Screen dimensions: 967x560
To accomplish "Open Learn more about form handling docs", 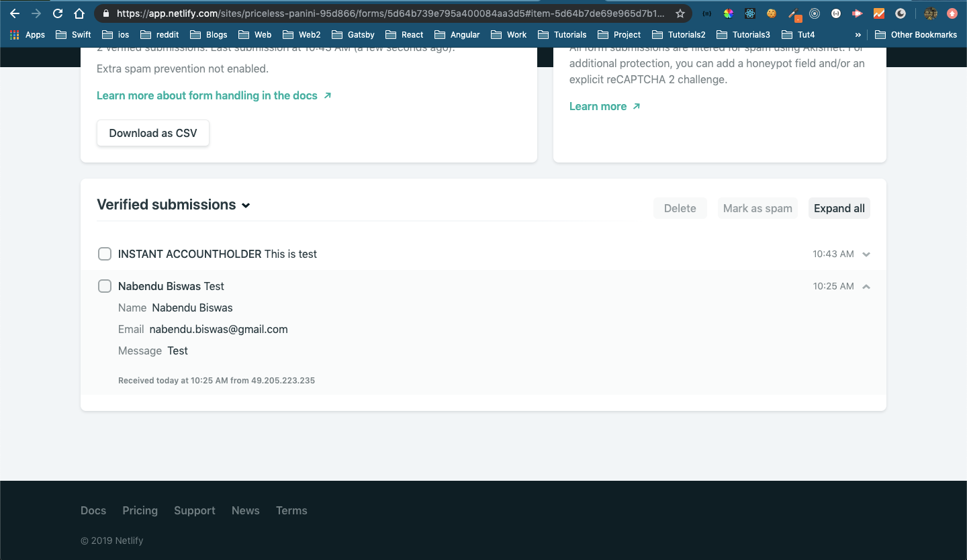I will (x=214, y=95).
